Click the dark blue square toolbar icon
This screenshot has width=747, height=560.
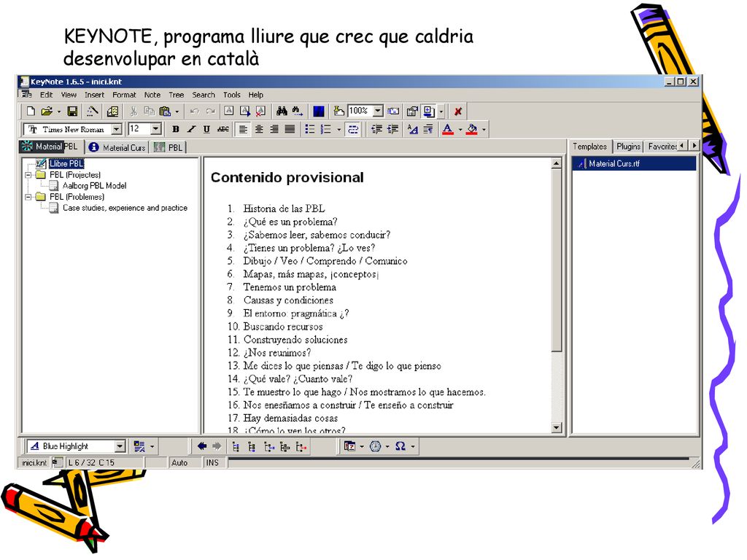(319, 112)
